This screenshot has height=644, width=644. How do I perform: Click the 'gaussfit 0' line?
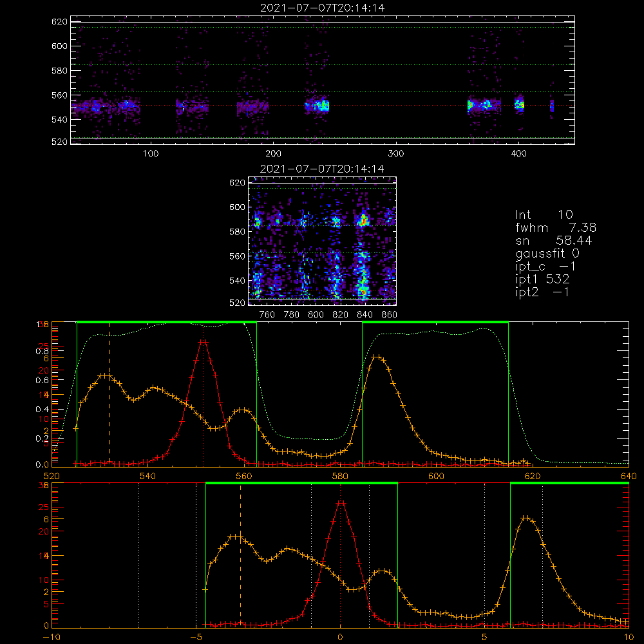pyautogui.click(x=547, y=253)
